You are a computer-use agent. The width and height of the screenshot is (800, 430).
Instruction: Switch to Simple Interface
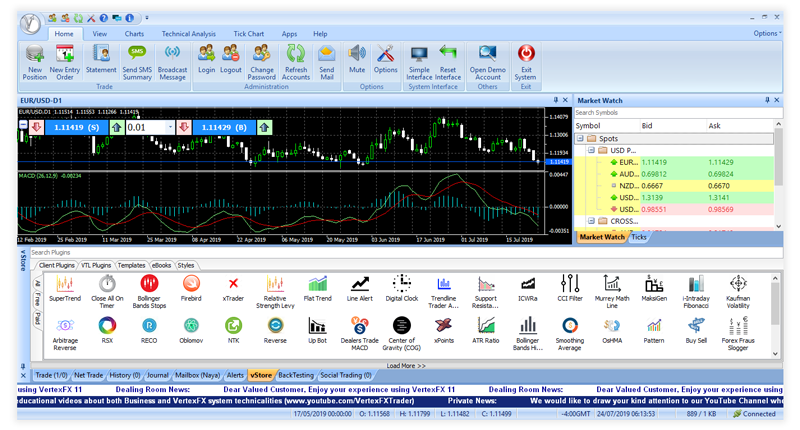click(419, 62)
